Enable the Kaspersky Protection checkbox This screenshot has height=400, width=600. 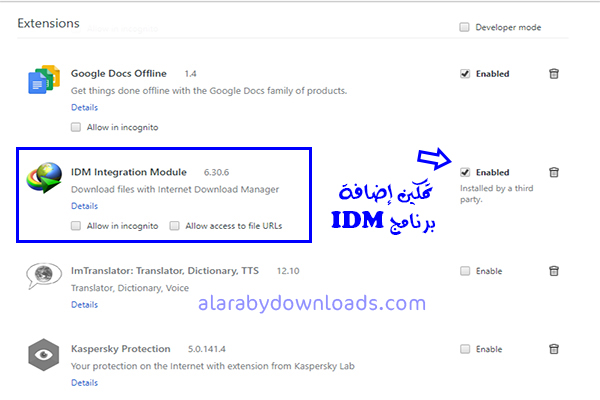[465, 349]
